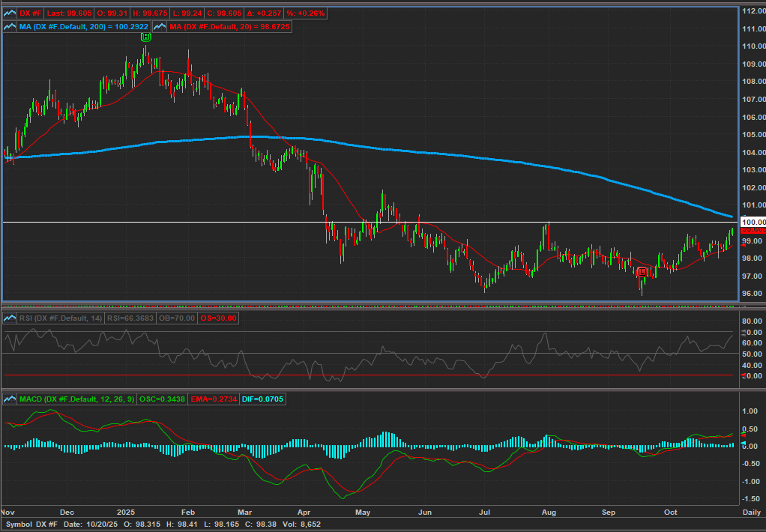766x532 pixels.
Task: Click the red 20 MA arrow on price axis
Action: pos(744,244)
